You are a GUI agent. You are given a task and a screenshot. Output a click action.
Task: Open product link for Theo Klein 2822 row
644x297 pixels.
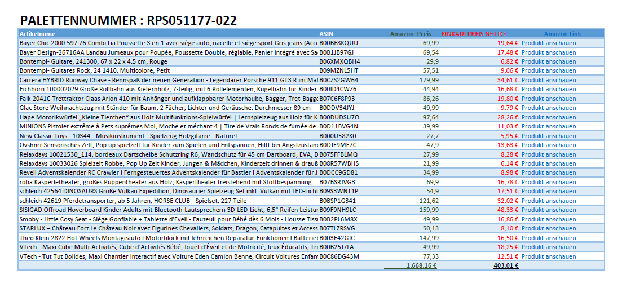tap(548, 238)
